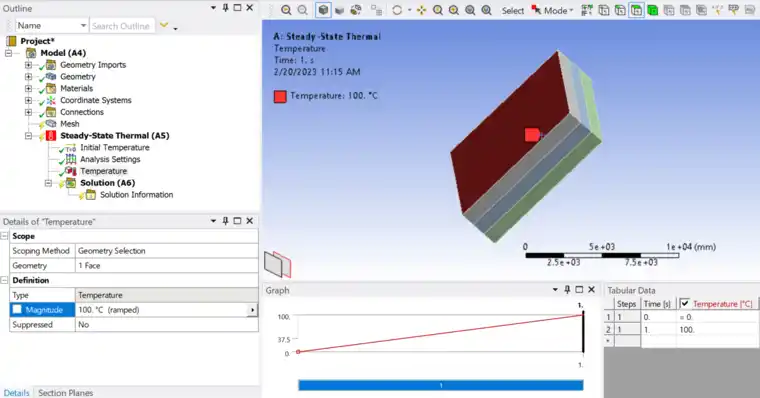Click the third magnifier icon after Pan
Screen dimensions: 760x398
coord(470,10)
